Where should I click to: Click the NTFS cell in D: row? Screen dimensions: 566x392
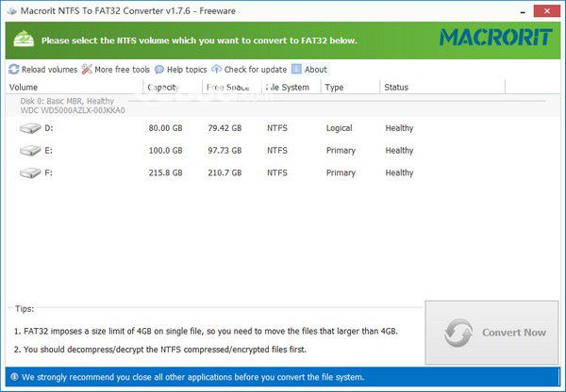tap(277, 128)
